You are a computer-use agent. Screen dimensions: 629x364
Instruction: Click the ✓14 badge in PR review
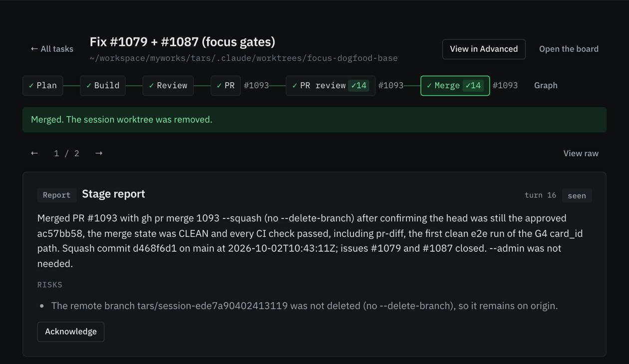point(359,86)
